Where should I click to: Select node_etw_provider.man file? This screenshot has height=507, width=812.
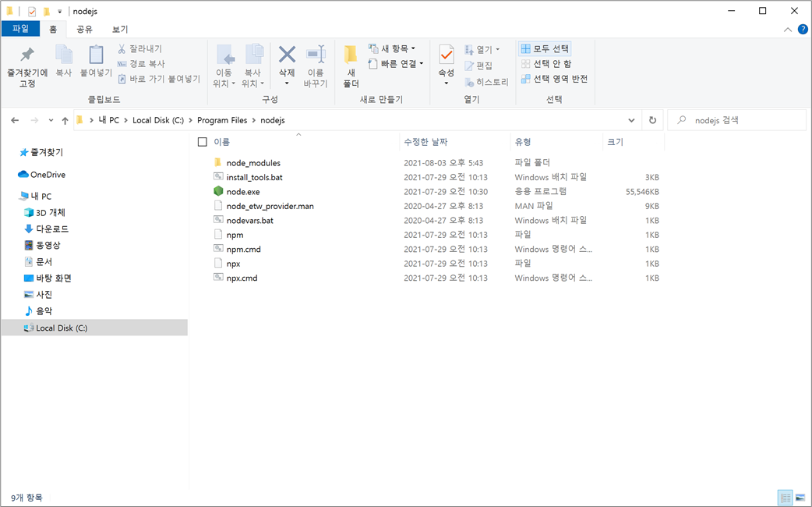[x=263, y=207]
